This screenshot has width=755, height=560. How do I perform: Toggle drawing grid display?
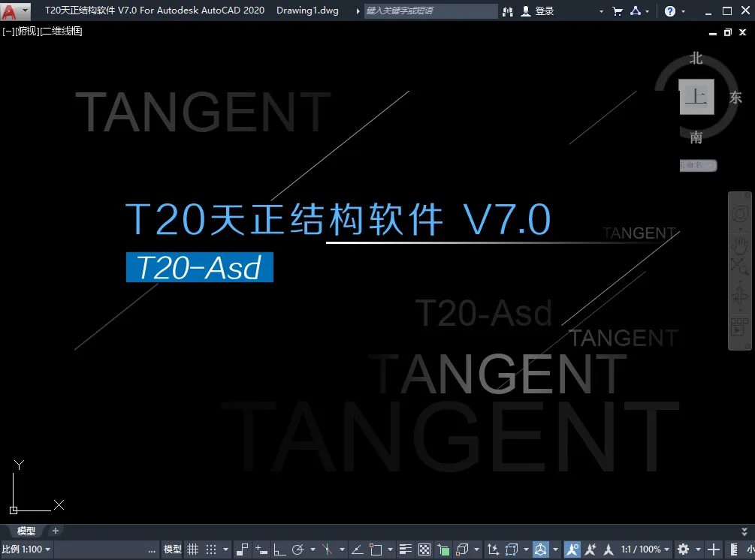[x=192, y=549]
